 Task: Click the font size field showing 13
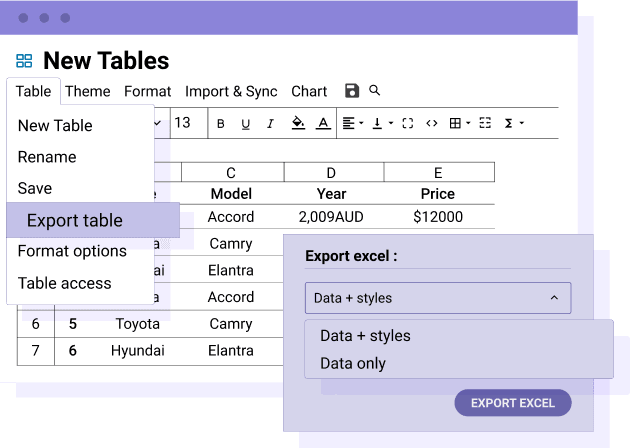185,123
